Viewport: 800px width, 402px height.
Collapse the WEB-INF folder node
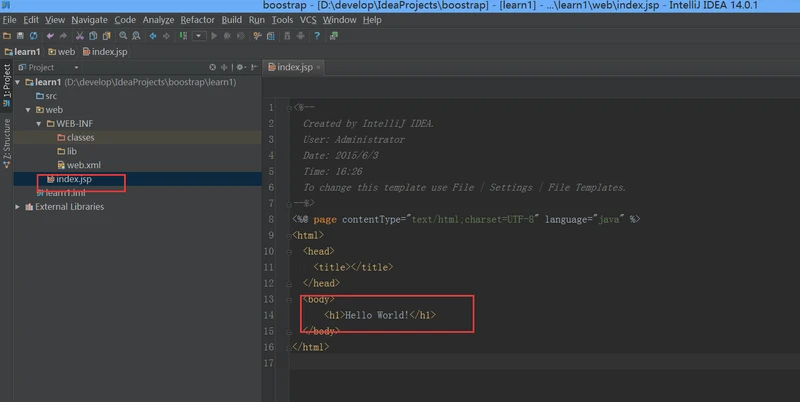39,123
